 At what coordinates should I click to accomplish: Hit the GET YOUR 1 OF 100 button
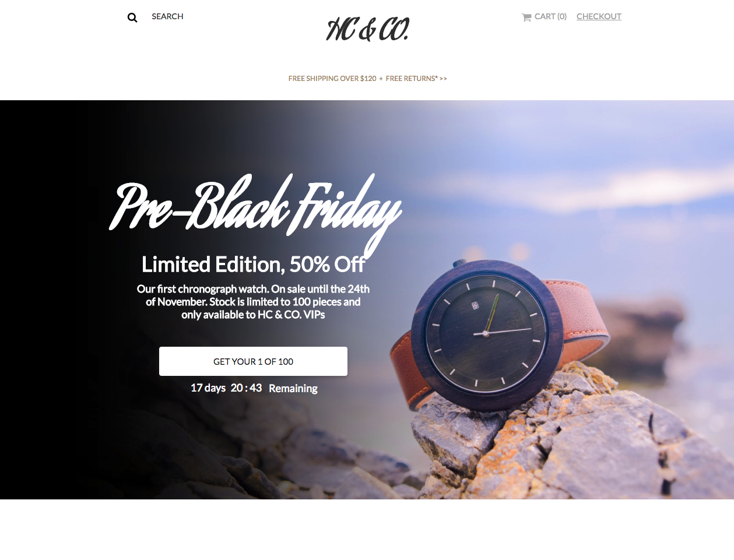click(253, 361)
